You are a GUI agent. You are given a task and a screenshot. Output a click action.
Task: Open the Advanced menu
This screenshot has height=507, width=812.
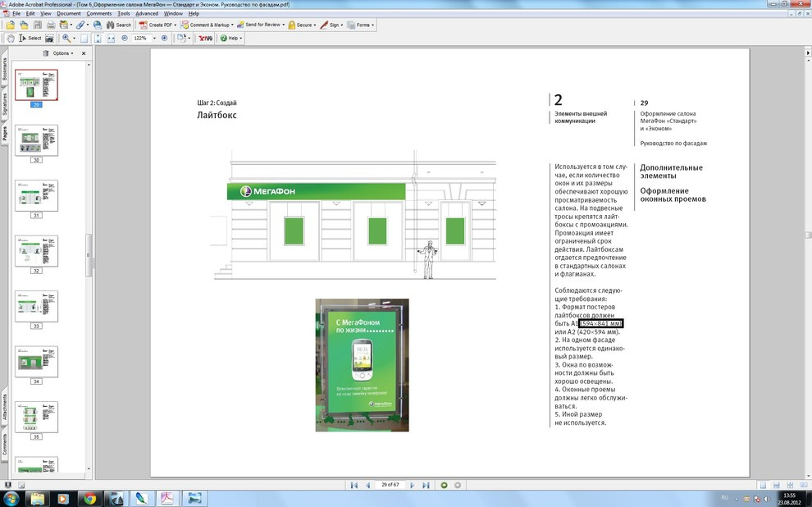(x=147, y=13)
